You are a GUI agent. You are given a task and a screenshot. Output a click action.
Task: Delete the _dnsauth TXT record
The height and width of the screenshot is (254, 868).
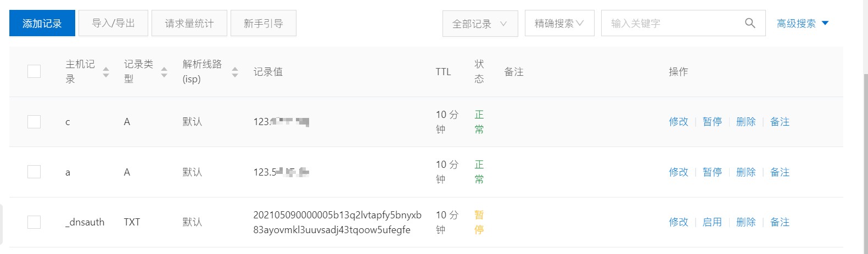click(746, 222)
